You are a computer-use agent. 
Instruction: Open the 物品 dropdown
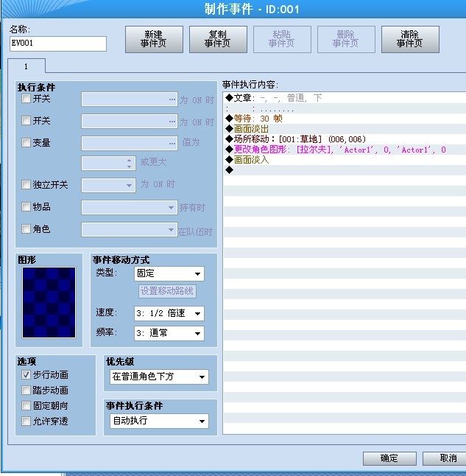[130, 208]
